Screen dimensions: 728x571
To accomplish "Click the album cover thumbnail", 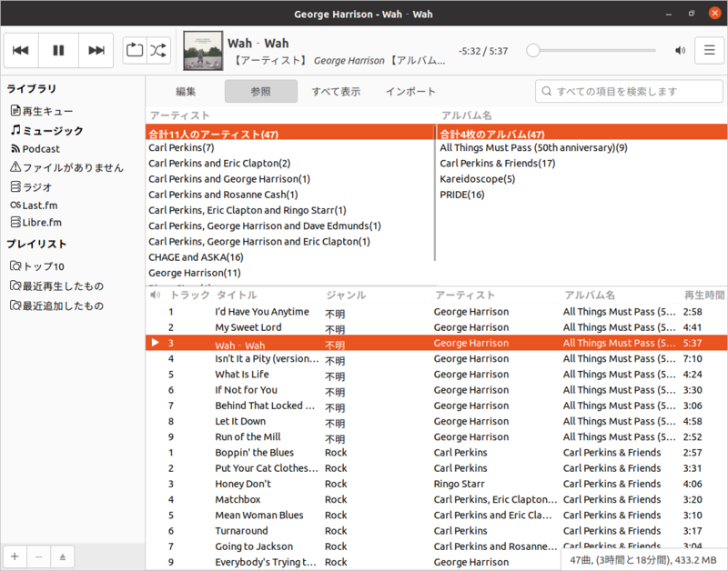I will pos(203,51).
